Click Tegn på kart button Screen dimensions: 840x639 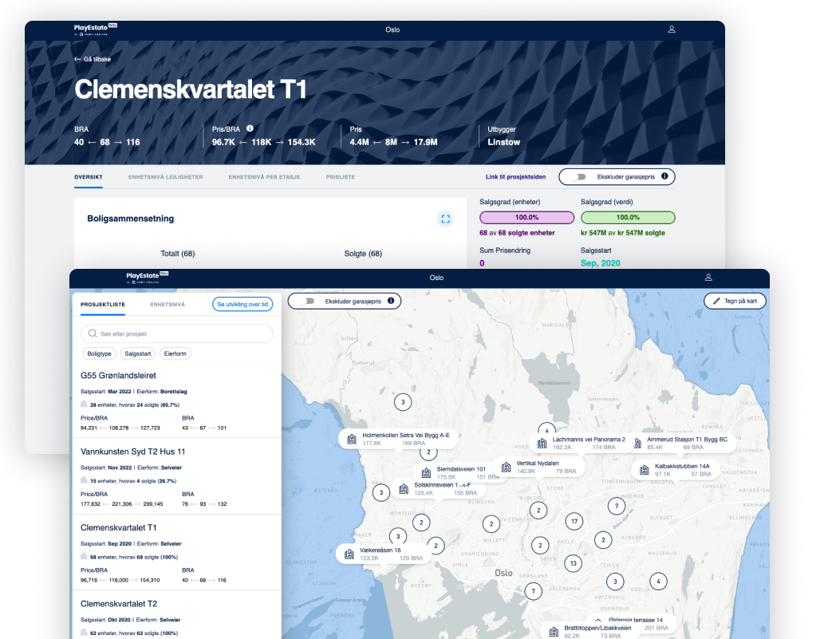pyautogui.click(x=735, y=301)
